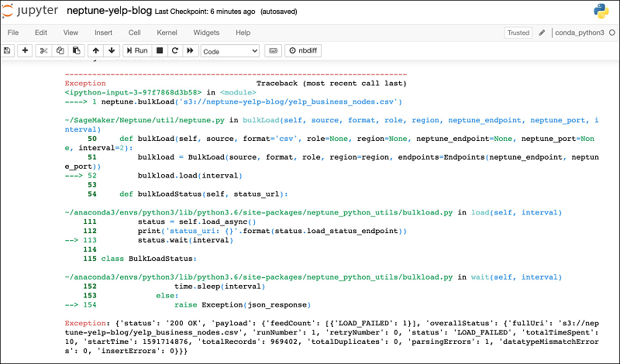Click 'Traceback (most recent call last)' text
The image size is (620, 364).
[332, 84]
